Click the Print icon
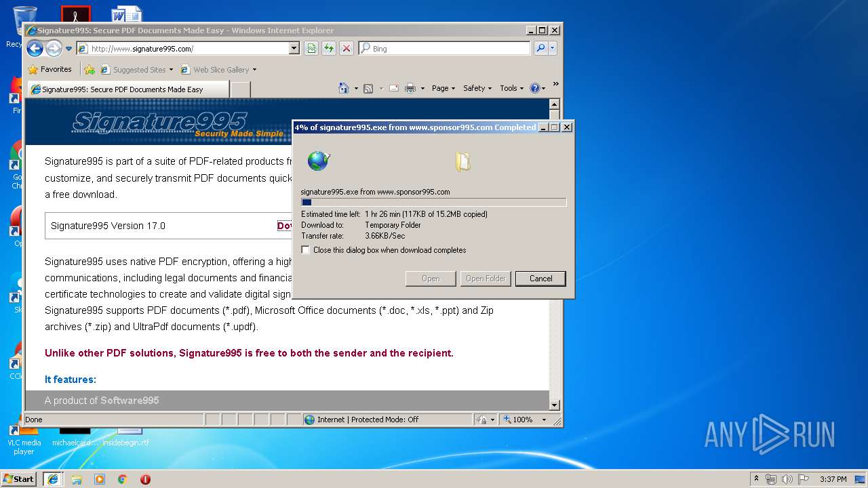 (410, 88)
